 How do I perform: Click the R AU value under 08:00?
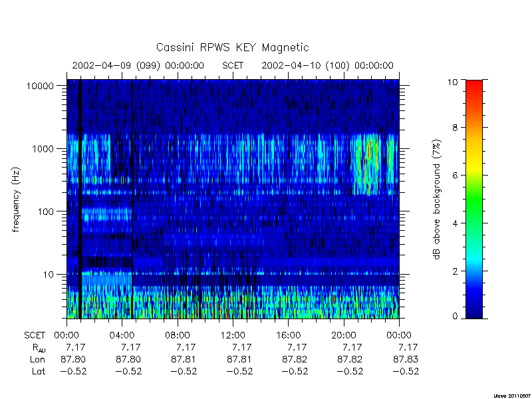186,347
